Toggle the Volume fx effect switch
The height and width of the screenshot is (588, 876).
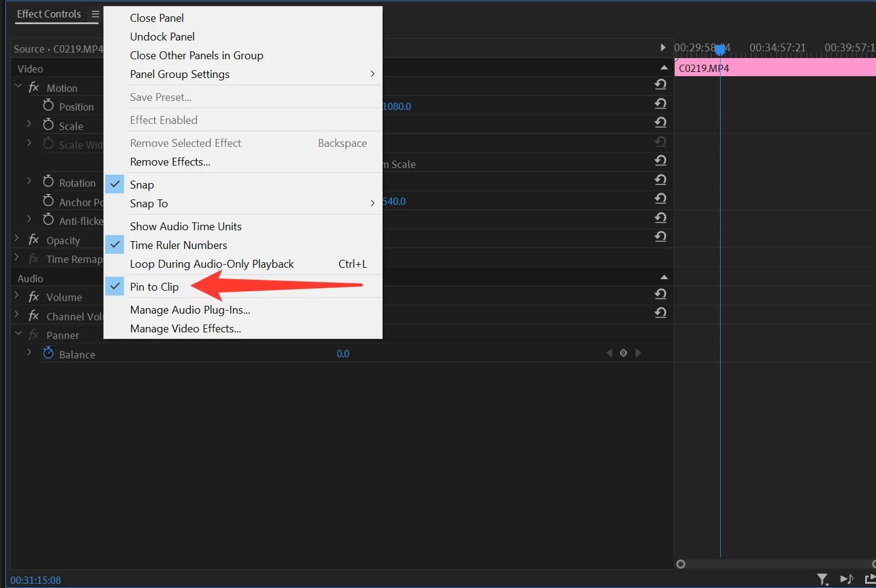pos(34,297)
